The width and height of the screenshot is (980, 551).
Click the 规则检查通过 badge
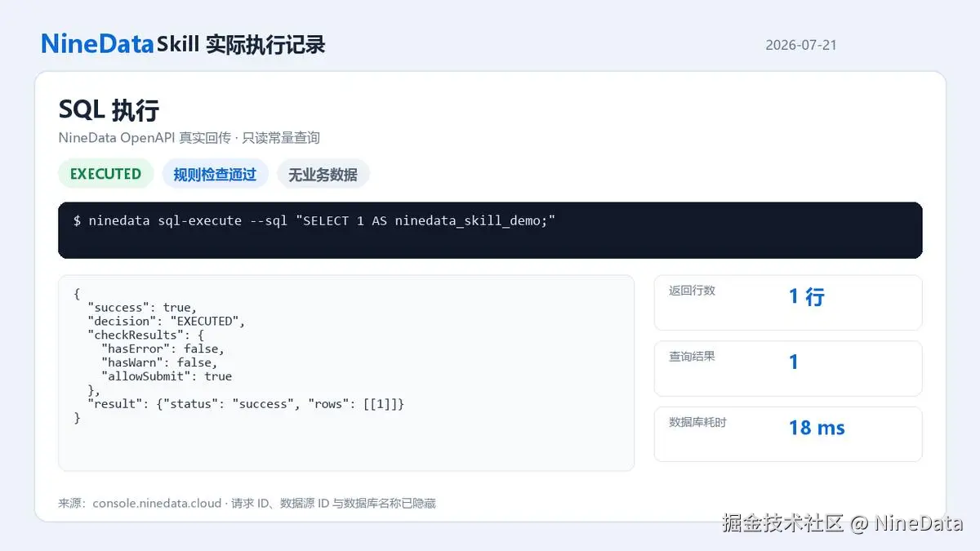[215, 174]
